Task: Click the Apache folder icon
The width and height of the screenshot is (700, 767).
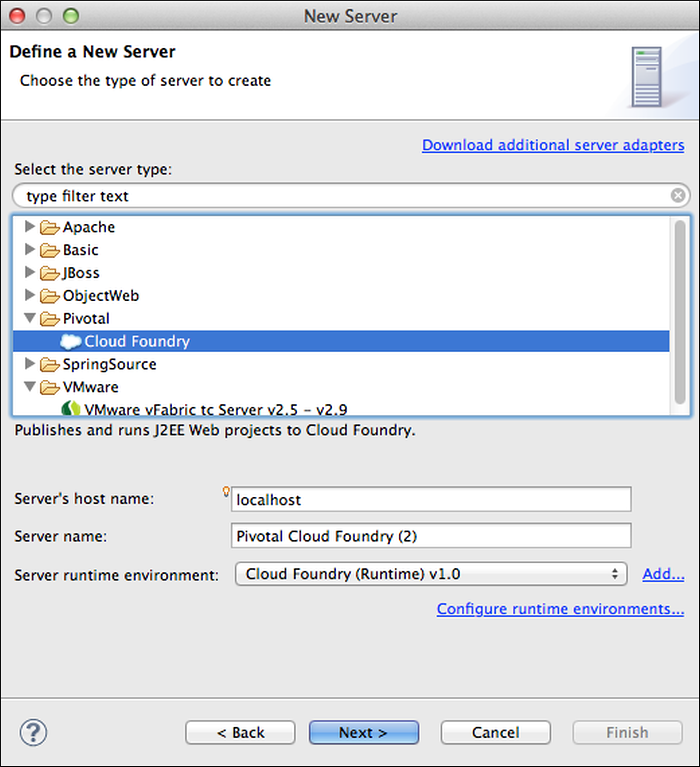Action: [x=50, y=227]
